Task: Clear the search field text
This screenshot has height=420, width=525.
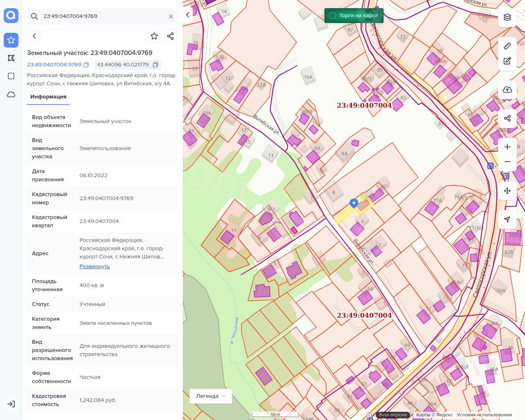Action: (171, 16)
